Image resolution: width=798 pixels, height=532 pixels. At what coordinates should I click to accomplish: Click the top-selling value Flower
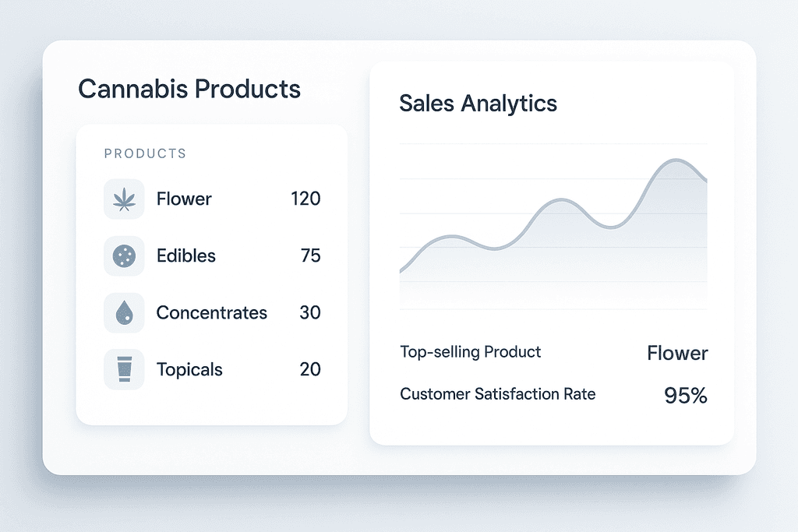pos(677,354)
